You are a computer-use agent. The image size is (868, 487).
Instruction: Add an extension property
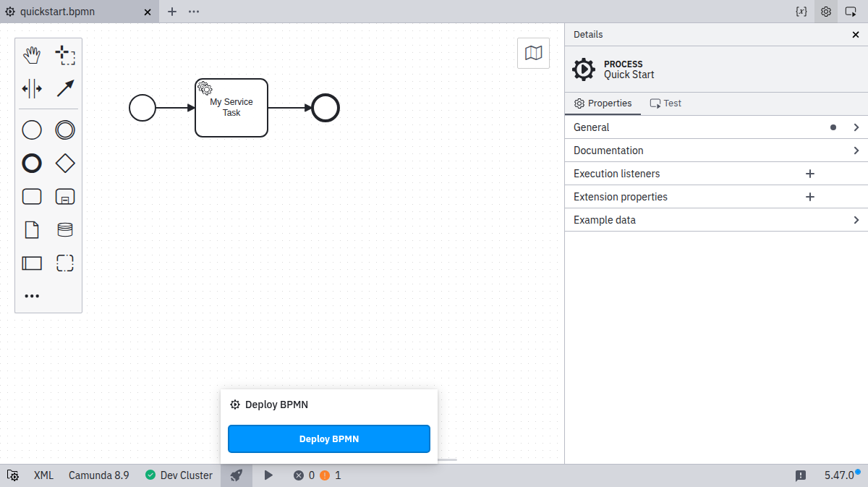click(x=810, y=197)
